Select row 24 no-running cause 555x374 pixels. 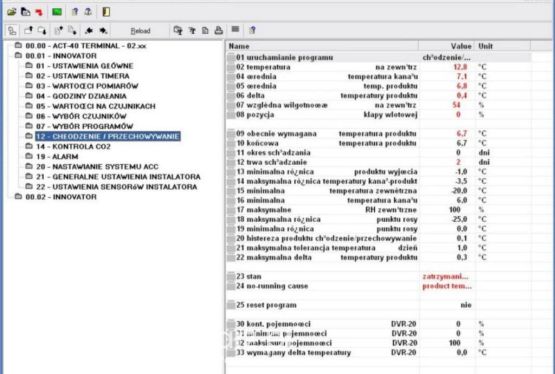coord(378,286)
